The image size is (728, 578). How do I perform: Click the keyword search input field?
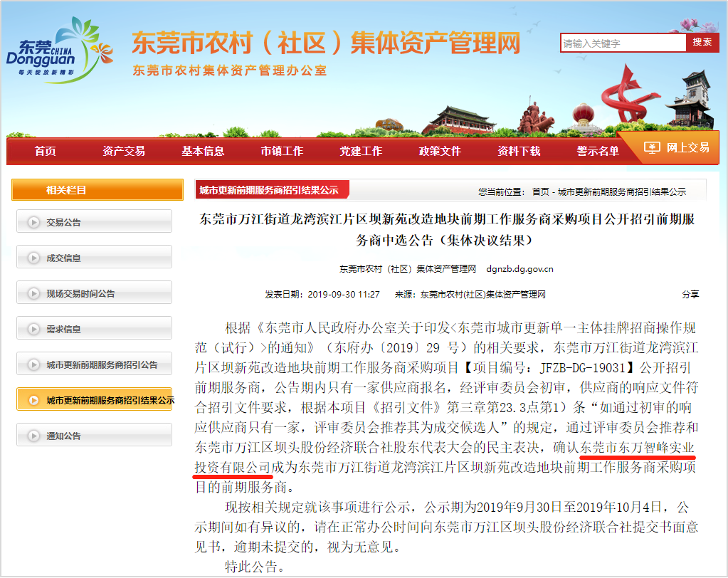623,43
